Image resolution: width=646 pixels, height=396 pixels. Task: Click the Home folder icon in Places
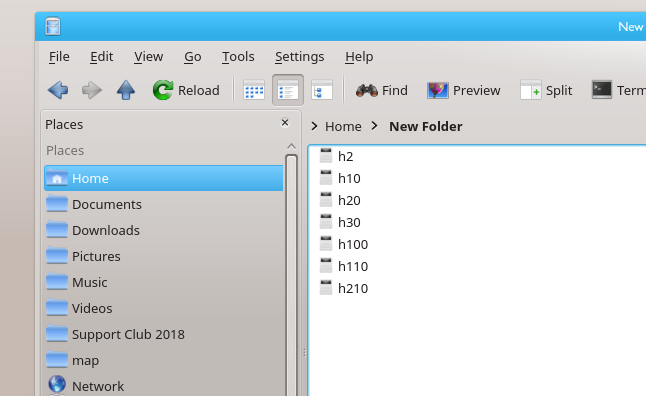57,178
